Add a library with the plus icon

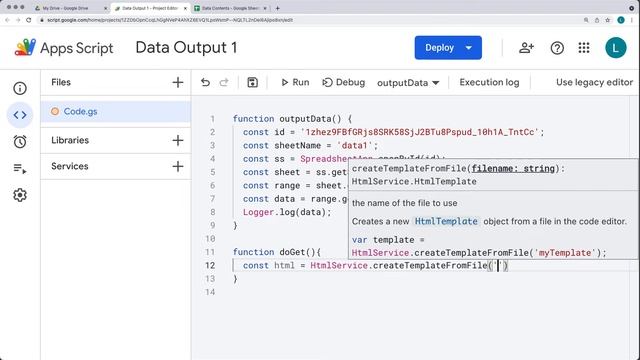tap(178, 140)
